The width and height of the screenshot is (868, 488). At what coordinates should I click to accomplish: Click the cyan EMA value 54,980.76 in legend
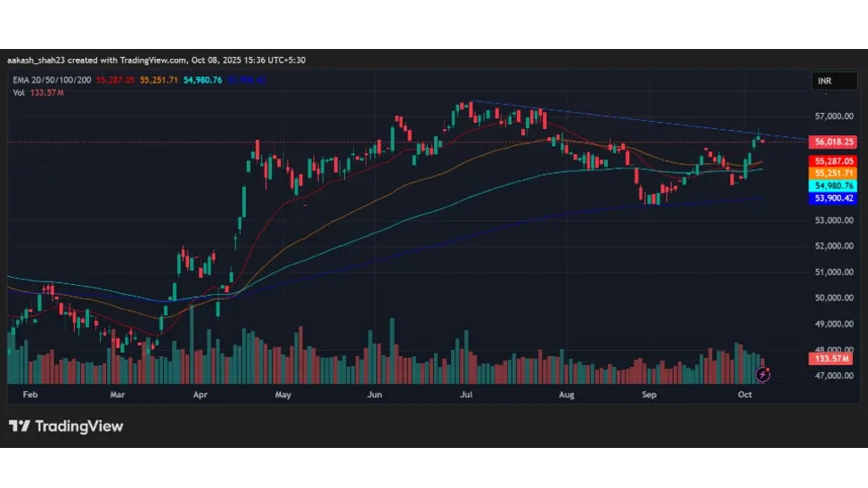tap(202, 80)
